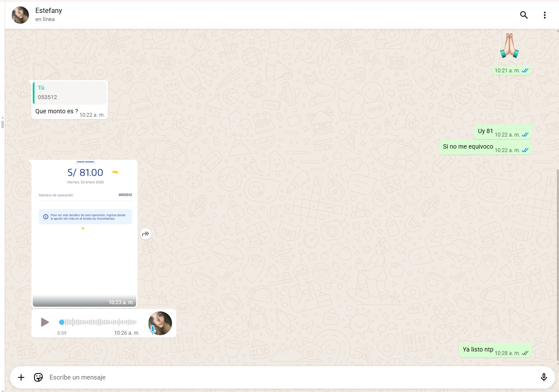Click the chat vertical scrollbar
The width and height of the screenshot is (559, 392).
click(x=557, y=258)
